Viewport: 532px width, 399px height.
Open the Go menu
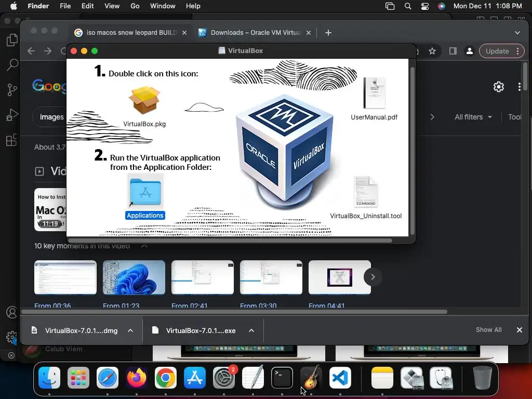pos(135,6)
